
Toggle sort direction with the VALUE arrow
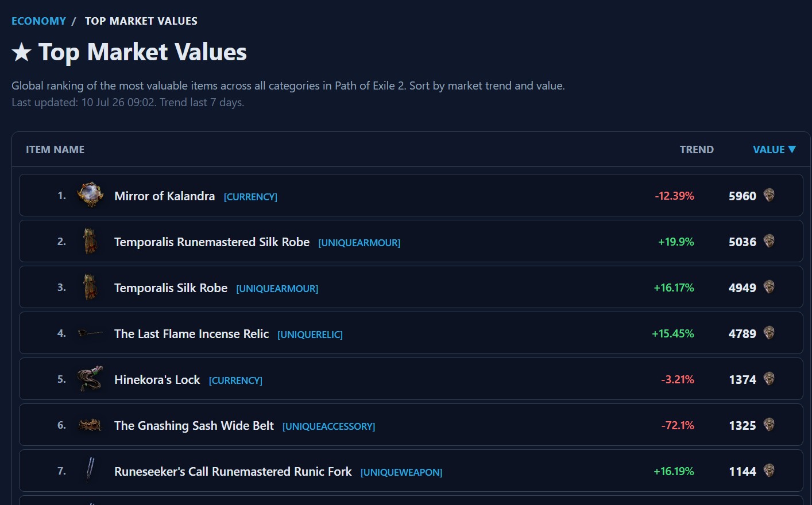pos(792,149)
